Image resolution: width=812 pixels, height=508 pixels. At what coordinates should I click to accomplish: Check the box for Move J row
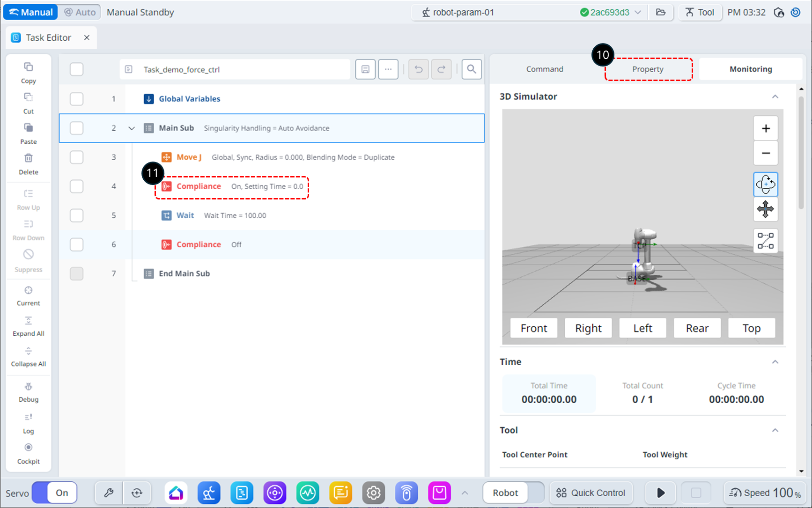[x=76, y=157]
